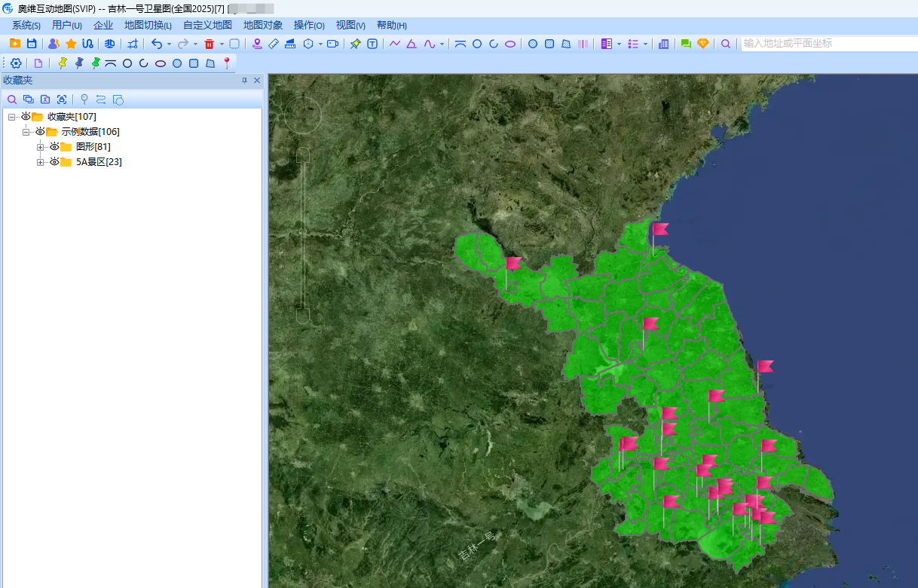Click the magnifier search icon in main toolbar

(x=726, y=44)
